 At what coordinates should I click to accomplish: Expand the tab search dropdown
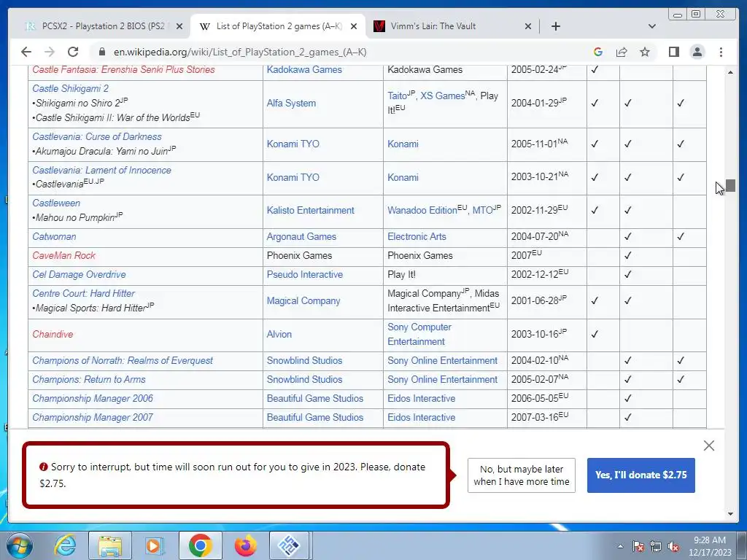pyautogui.click(x=651, y=26)
